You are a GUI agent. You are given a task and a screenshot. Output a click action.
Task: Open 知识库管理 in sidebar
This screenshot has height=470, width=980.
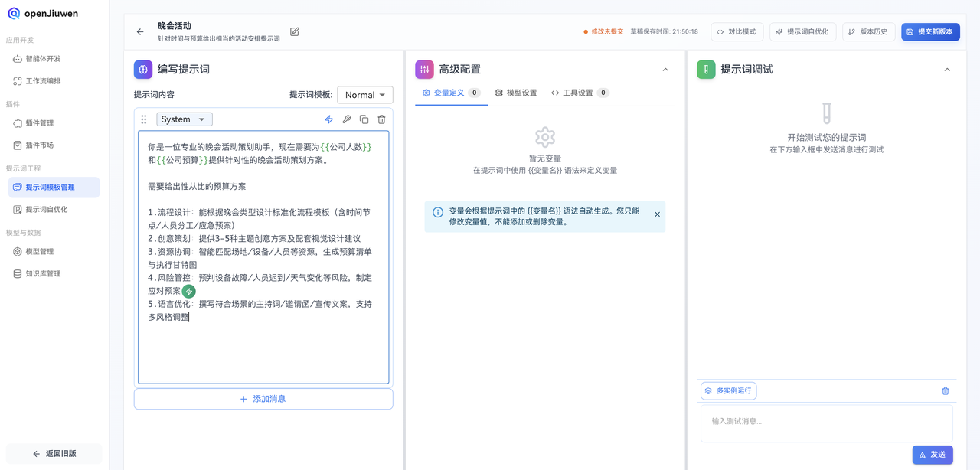click(54, 274)
